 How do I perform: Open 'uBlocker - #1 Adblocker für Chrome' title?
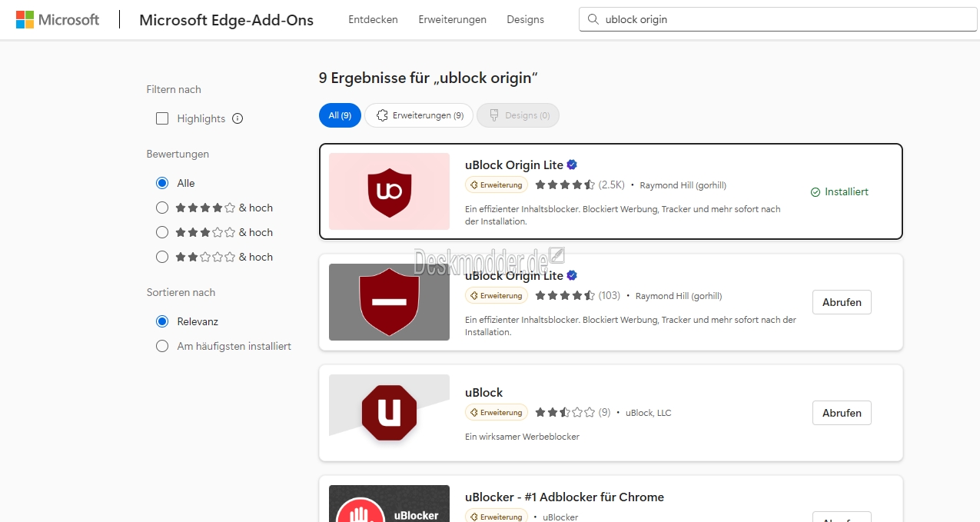(x=564, y=497)
